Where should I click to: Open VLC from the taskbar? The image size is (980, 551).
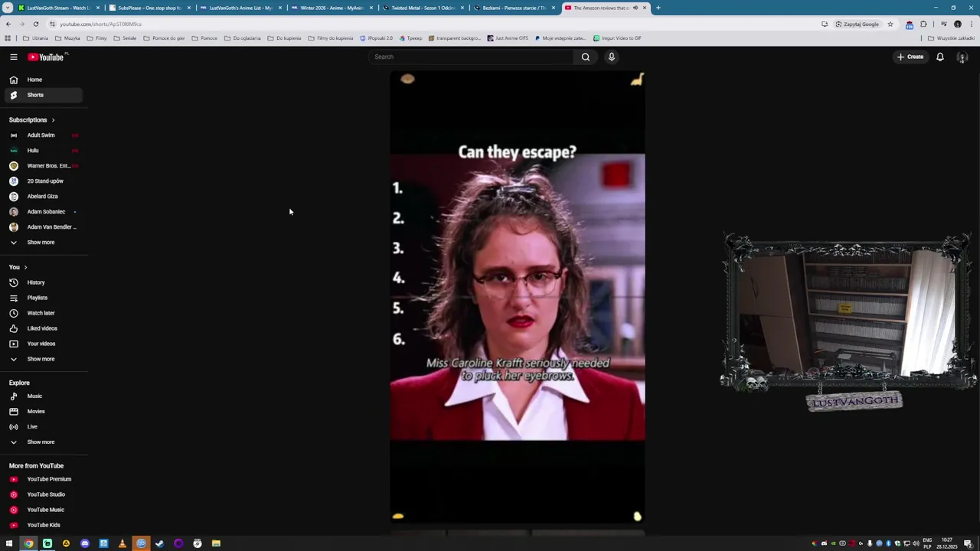(x=122, y=543)
